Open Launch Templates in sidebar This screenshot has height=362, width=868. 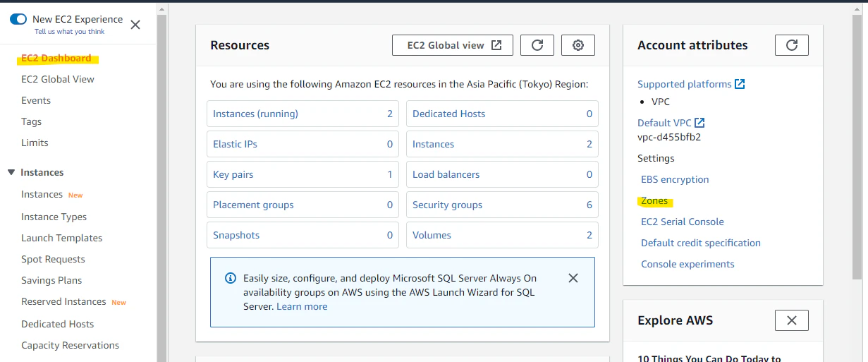(62, 238)
